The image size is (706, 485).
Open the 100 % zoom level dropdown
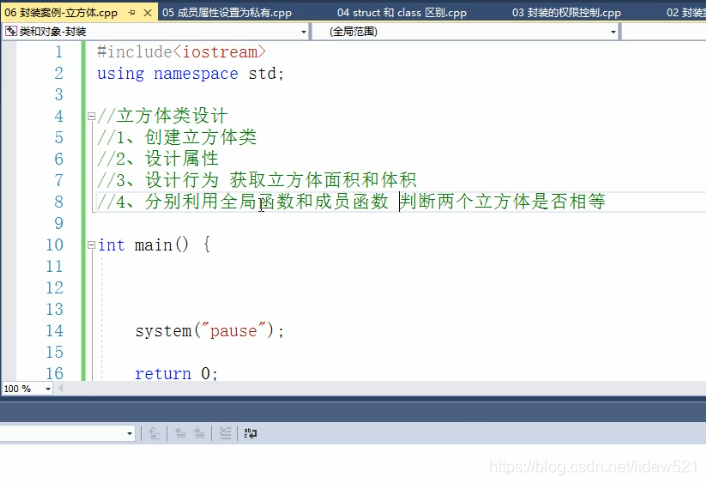click(48, 389)
